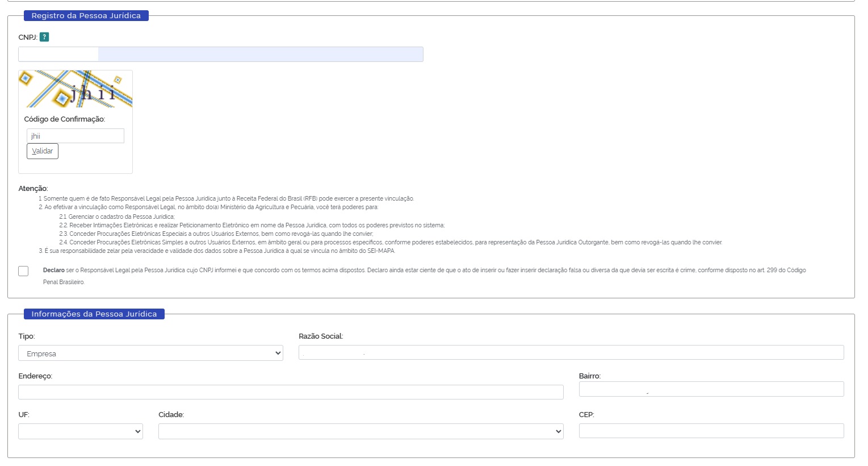Click the CNPJ input field
Screen dimensions: 868x466
click(221, 54)
